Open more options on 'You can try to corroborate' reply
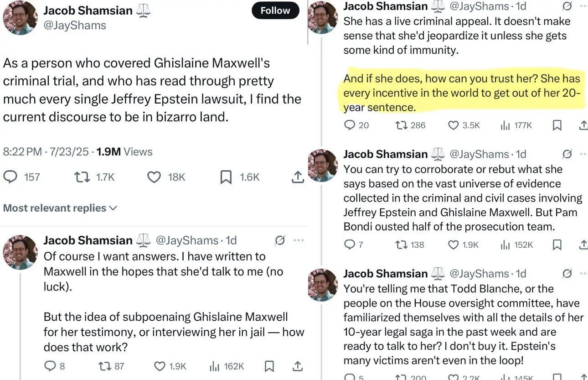 (584, 154)
